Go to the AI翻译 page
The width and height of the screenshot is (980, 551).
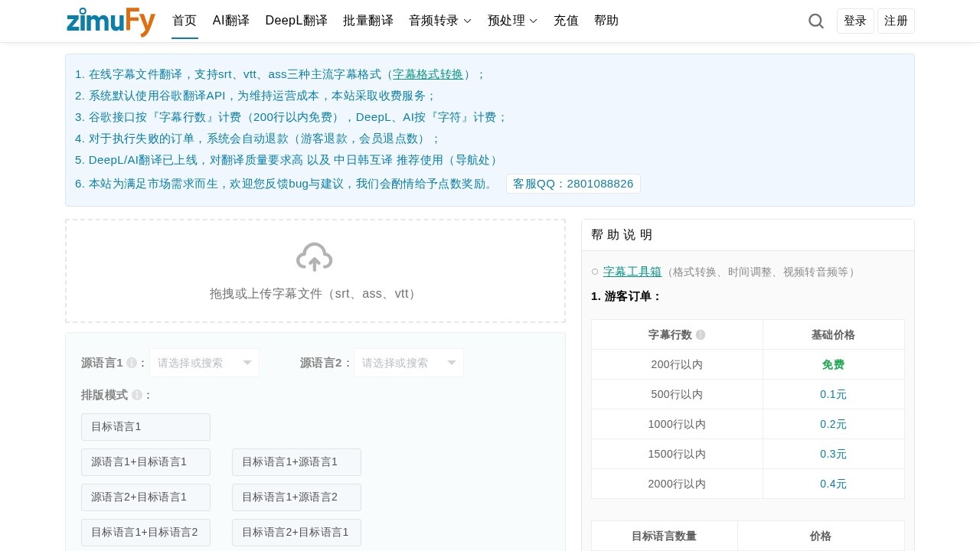[231, 21]
